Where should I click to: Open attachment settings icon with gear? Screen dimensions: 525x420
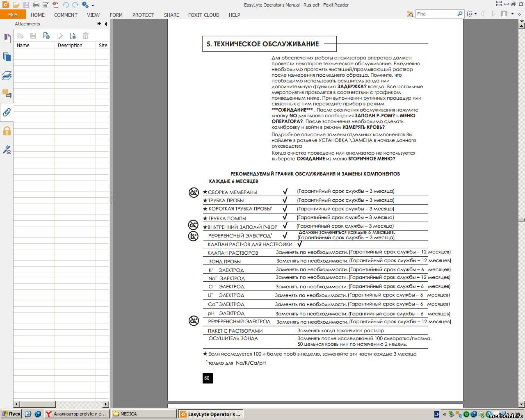point(73,36)
